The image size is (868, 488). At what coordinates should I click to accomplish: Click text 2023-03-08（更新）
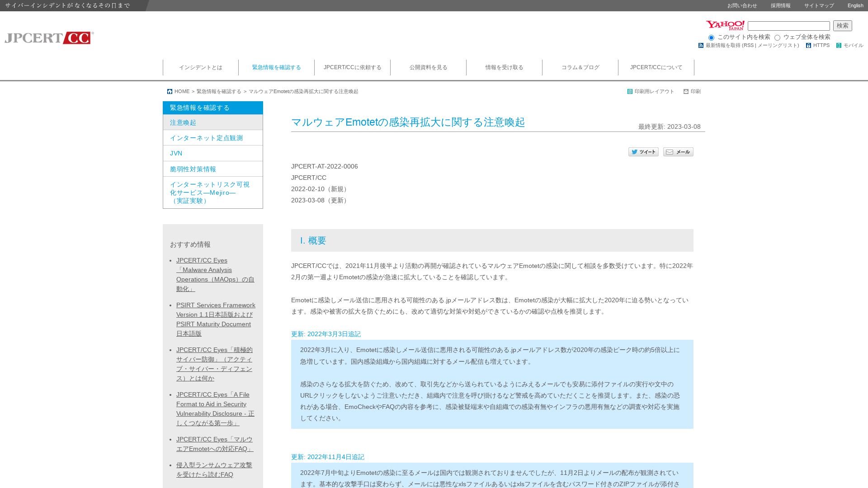(x=321, y=201)
